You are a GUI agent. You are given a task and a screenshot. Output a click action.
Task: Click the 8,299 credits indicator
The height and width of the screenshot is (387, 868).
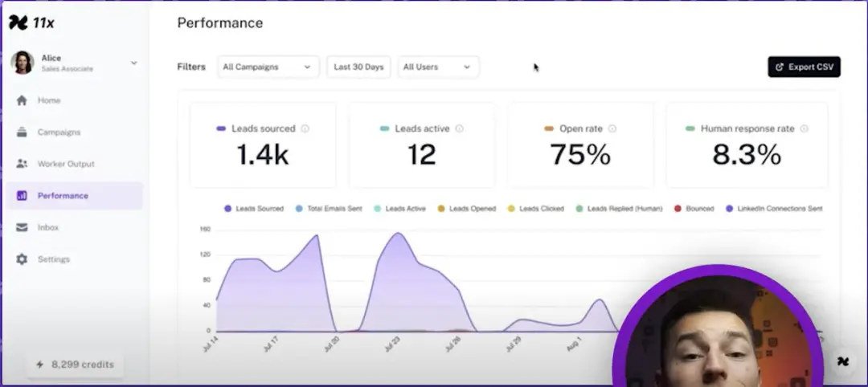pyautogui.click(x=75, y=365)
